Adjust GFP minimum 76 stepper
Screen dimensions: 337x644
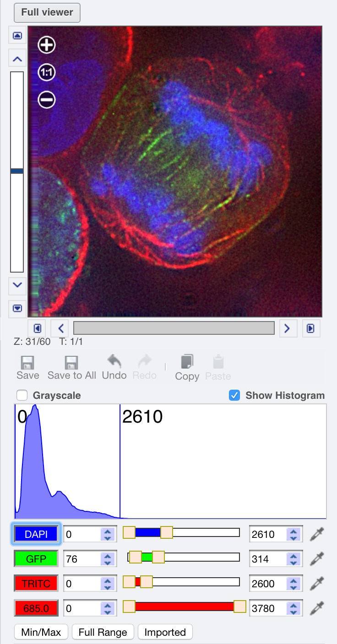(x=107, y=558)
